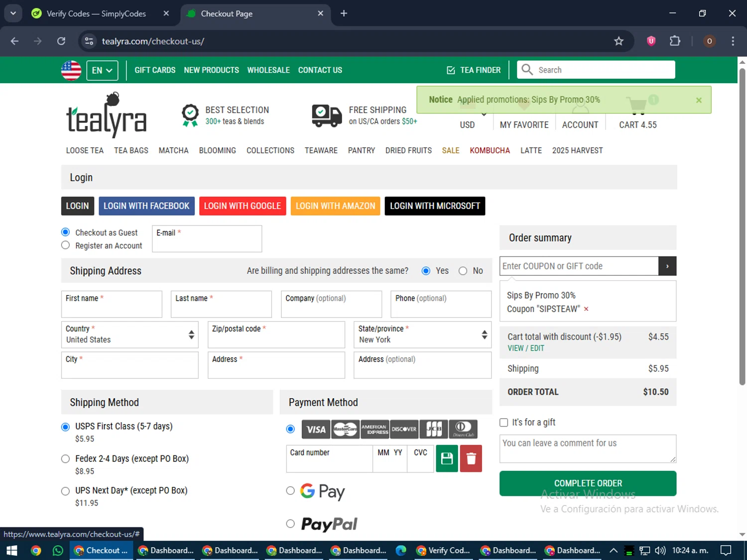Viewport: 747px width, 560px height.
Task: Open the 2025 HARVEST menu
Action: tap(577, 150)
